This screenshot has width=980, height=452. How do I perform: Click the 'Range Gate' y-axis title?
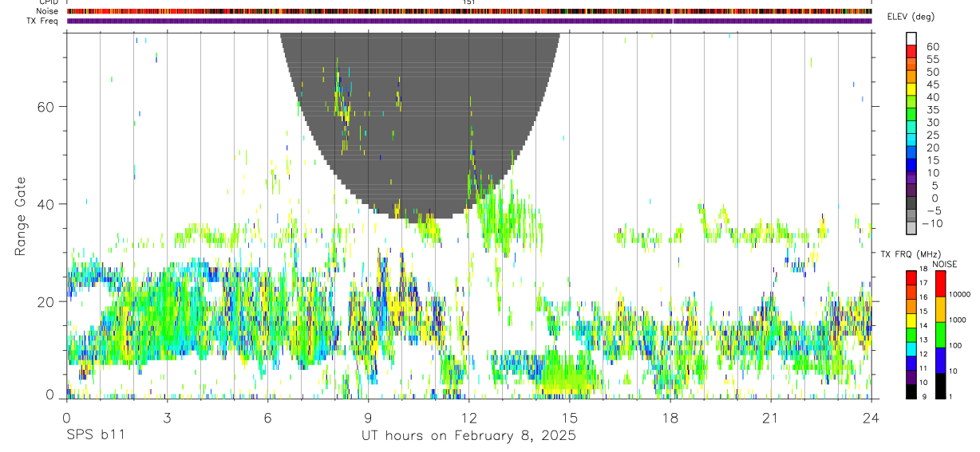coord(22,216)
